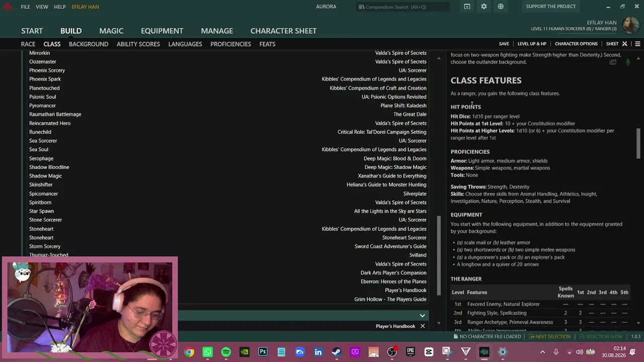Remove the Player's Handbook selection with the X
This screenshot has width=644, height=362.
(422, 326)
